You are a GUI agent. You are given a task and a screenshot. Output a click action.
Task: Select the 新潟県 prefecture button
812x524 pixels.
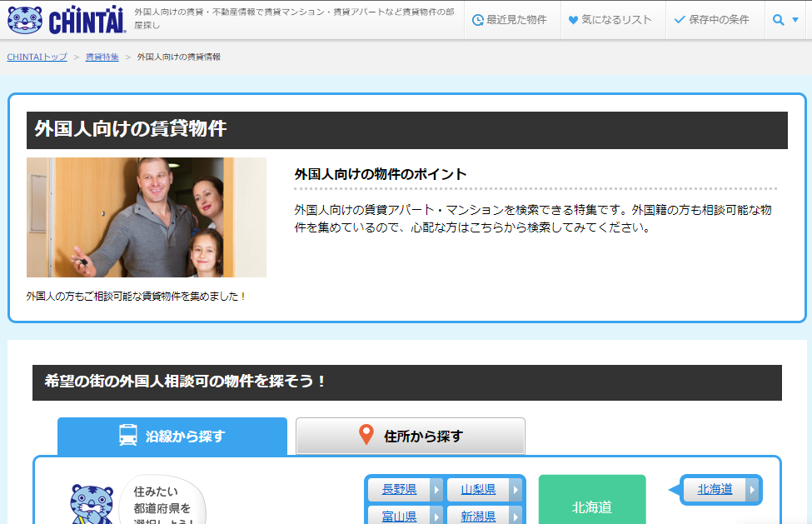pos(479,516)
